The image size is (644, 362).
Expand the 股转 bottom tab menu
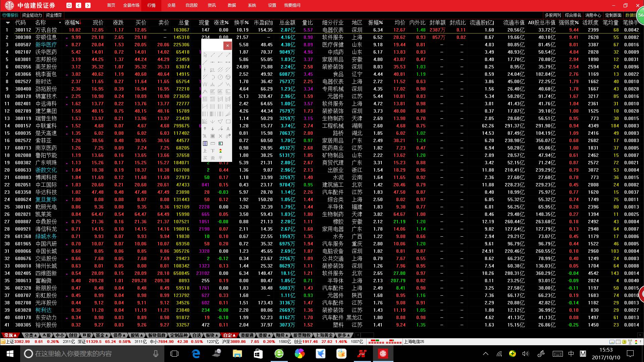[137, 335]
